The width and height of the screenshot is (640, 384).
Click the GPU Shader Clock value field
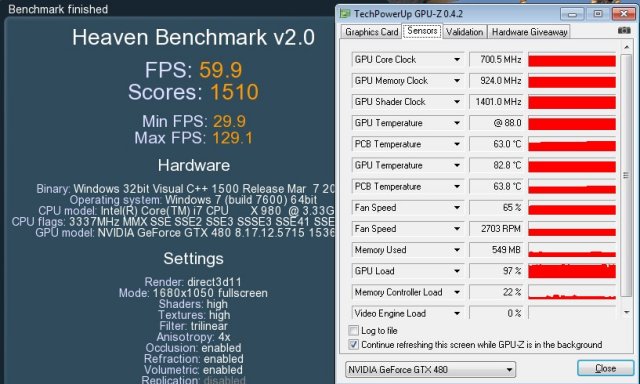coord(496,102)
